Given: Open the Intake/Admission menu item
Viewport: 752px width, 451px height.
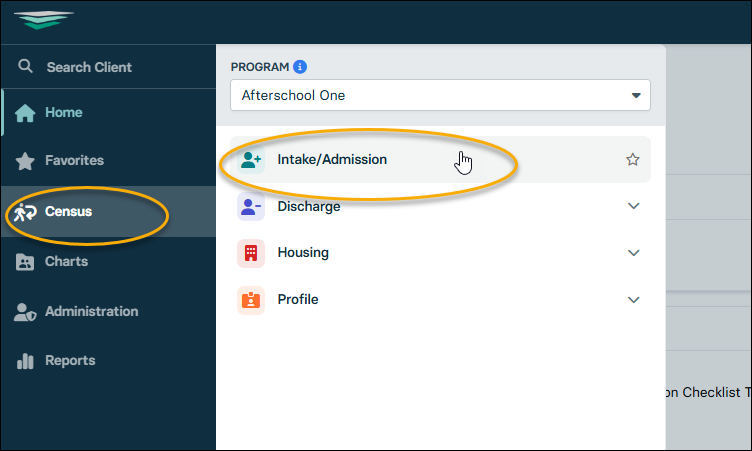Looking at the screenshot, I should [332, 159].
